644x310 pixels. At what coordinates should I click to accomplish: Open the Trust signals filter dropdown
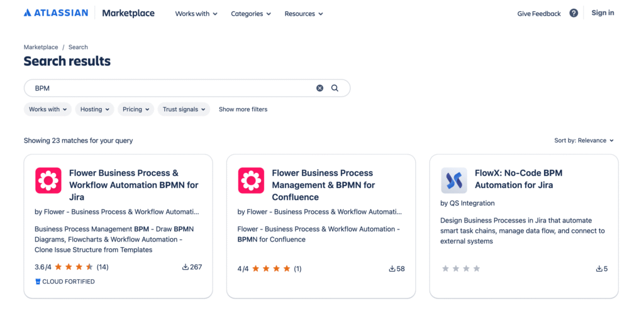(x=184, y=109)
